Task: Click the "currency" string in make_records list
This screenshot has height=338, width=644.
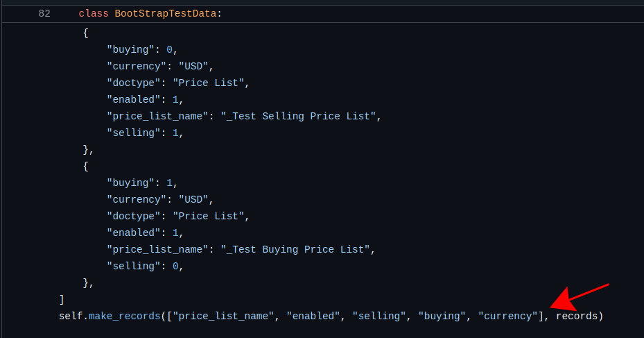Action: pos(509,316)
